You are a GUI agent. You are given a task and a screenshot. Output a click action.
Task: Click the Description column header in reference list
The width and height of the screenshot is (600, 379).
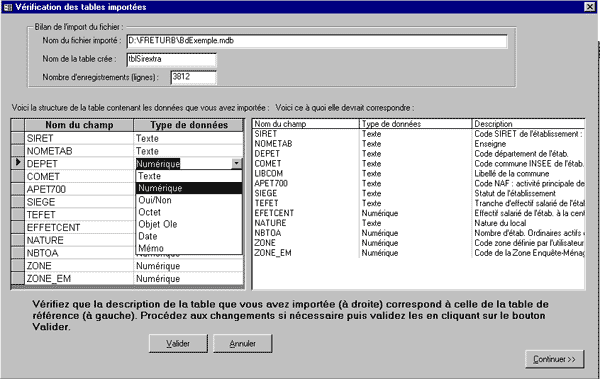coord(528,124)
